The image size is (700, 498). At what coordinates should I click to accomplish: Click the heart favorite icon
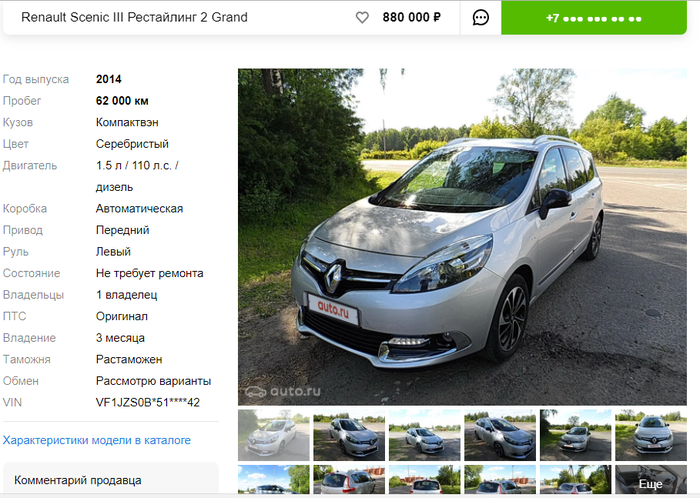click(362, 17)
